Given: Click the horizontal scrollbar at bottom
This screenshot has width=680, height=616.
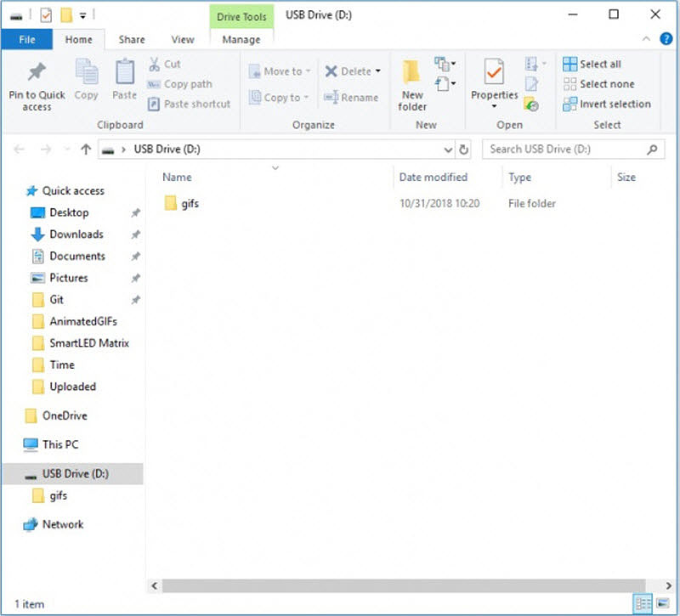Looking at the screenshot, I should pos(399,586).
